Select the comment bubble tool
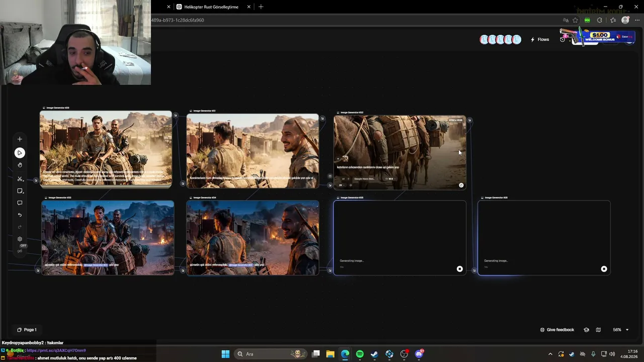This screenshot has height=362, width=644. click(20, 203)
